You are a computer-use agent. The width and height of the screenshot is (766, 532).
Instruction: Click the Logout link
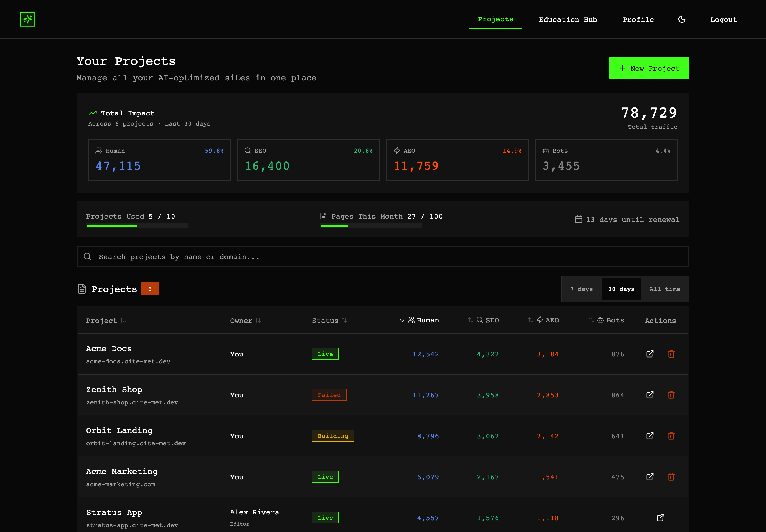[x=723, y=20]
